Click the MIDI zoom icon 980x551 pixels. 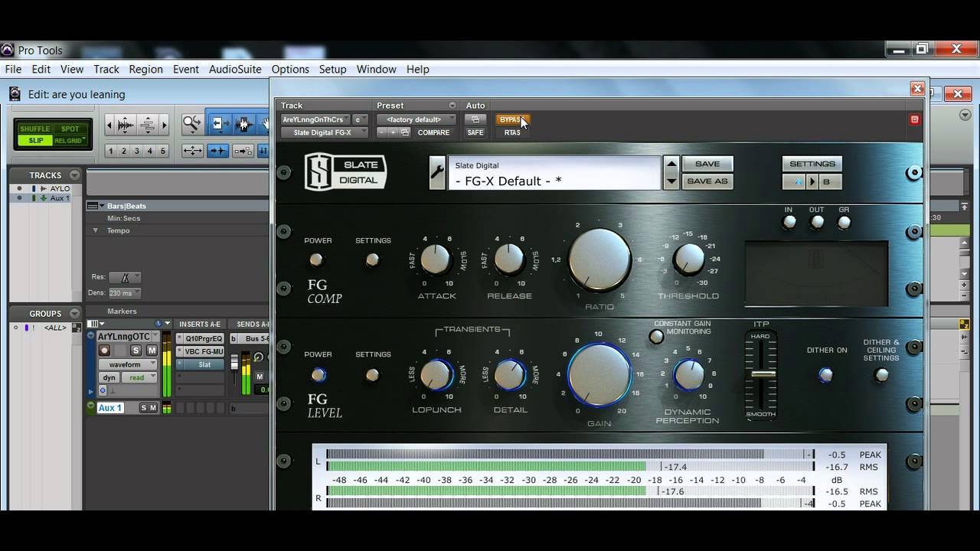tap(148, 125)
